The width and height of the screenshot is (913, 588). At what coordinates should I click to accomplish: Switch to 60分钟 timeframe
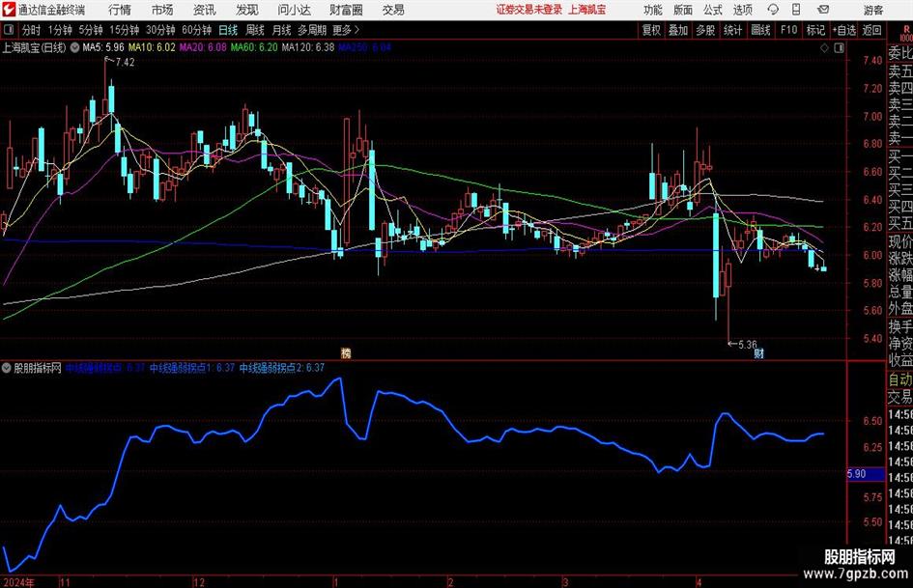coord(196,30)
